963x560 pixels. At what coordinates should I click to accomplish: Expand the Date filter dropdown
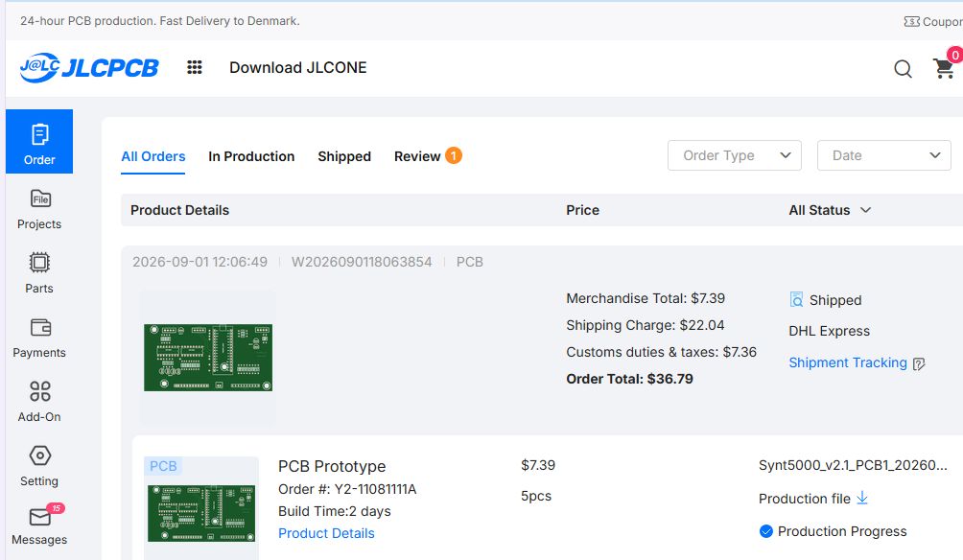pos(883,155)
